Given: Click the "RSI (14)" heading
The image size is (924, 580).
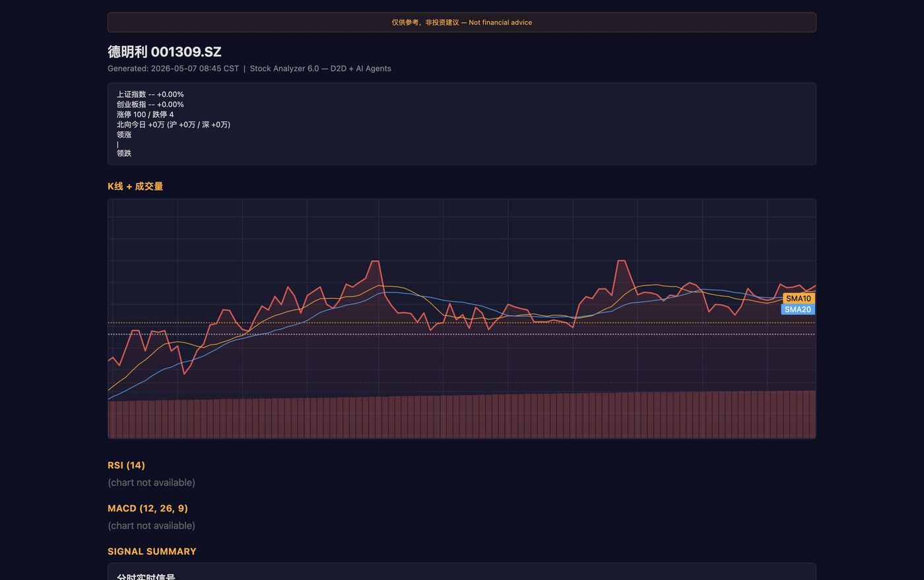Looking at the screenshot, I should click(x=126, y=465).
